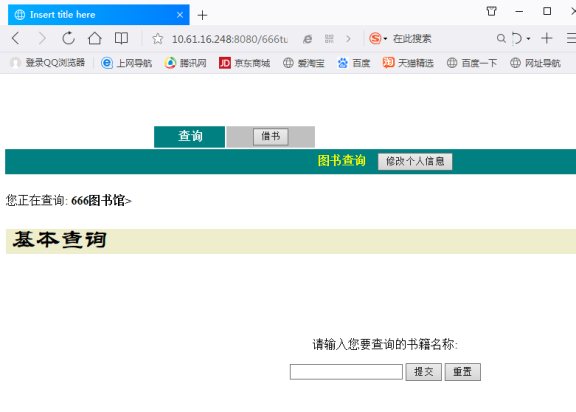Image resolution: width=576 pixels, height=412 pixels.
Task: Expand the Sogou search engine dropdown
Action: pos(385,39)
